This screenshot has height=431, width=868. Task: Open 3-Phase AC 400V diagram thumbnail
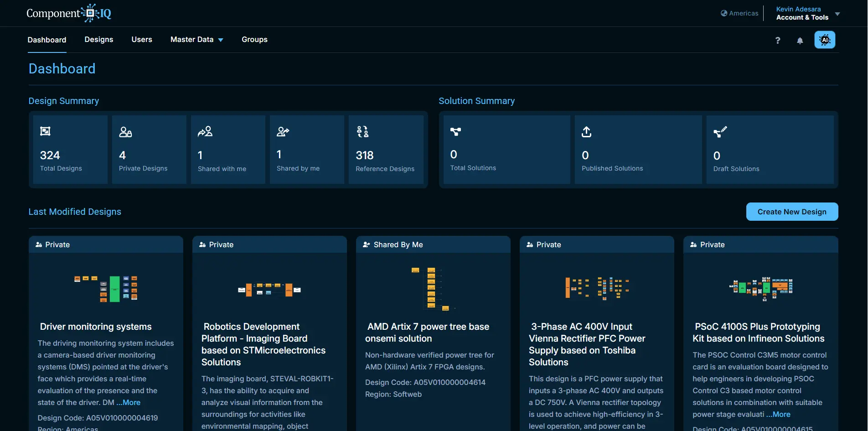click(x=597, y=288)
